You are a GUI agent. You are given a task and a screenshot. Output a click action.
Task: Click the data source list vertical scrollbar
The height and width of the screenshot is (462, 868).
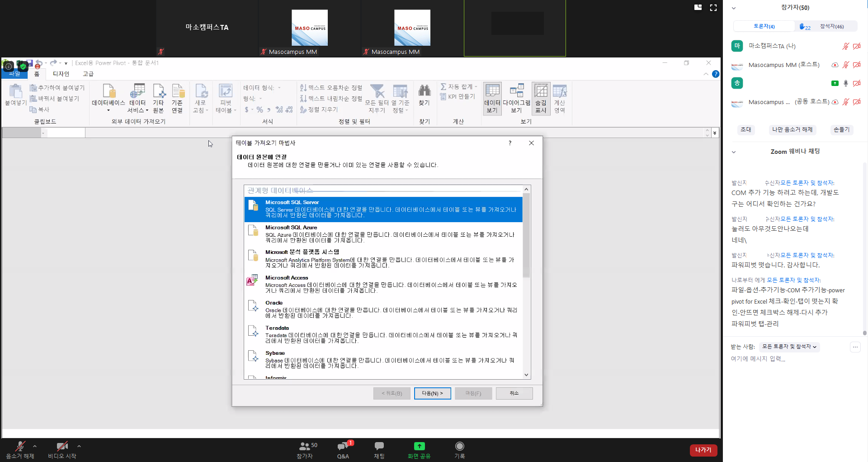pyautogui.click(x=526, y=235)
